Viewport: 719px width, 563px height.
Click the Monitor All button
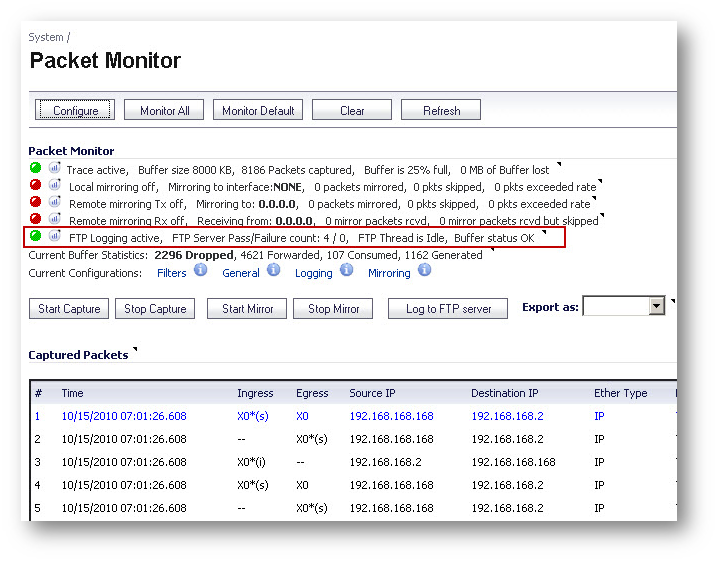tap(164, 110)
